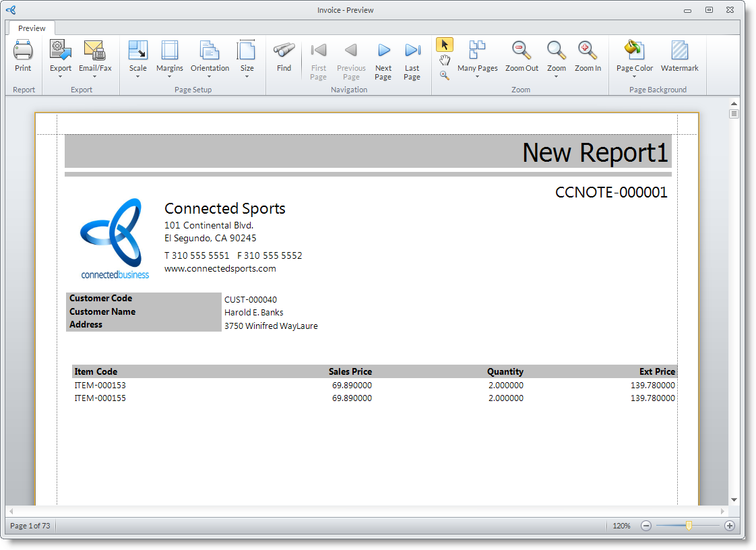Open the Many Pages dropdown
Viewport: 756px width, 550px height.
coord(477,76)
